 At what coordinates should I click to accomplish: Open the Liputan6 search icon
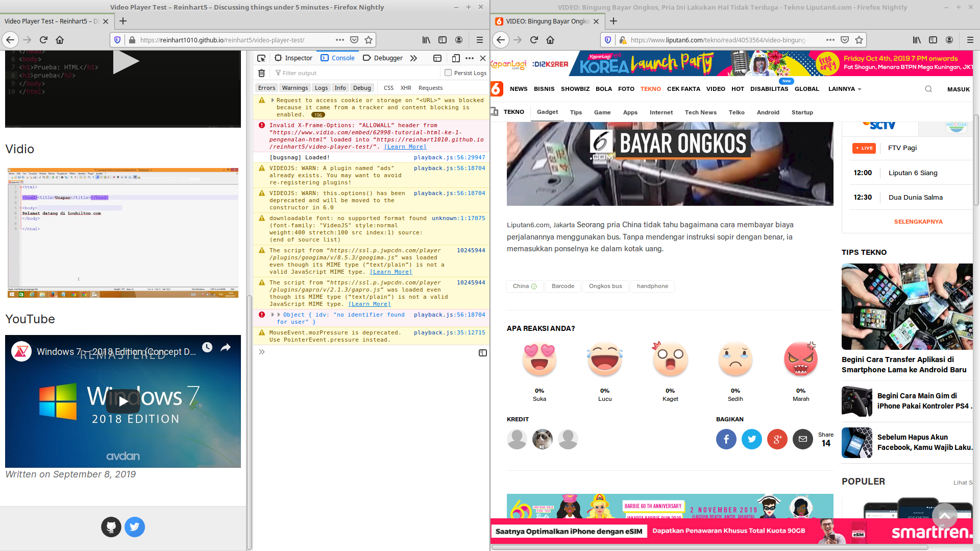click(928, 89)
